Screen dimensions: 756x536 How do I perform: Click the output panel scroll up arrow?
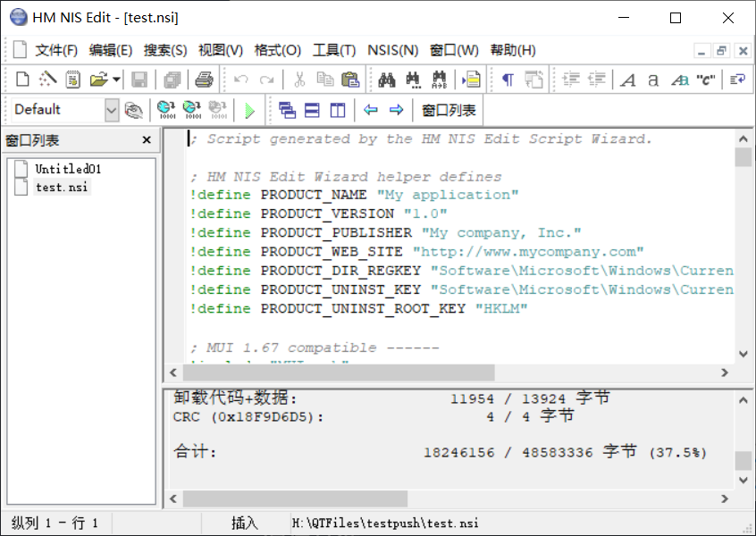[x=743, y=400]
